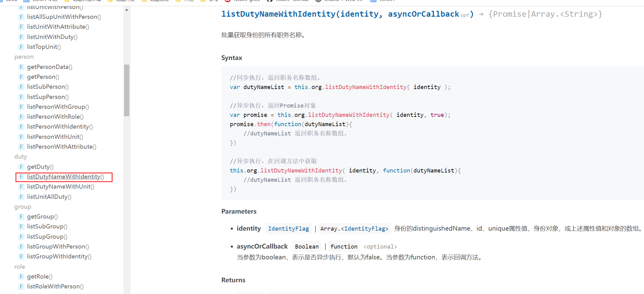This screenshot has height=294, width=644.
Task: Go to the listGroupWithPerson() entry
Action: pos(58,247)
